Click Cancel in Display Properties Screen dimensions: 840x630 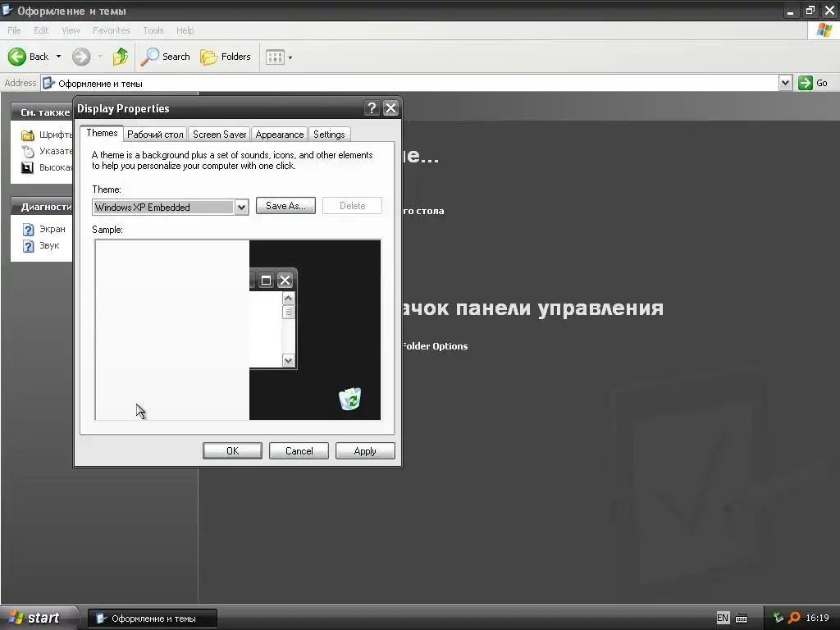pyautogui.click(x=299, y=451)
